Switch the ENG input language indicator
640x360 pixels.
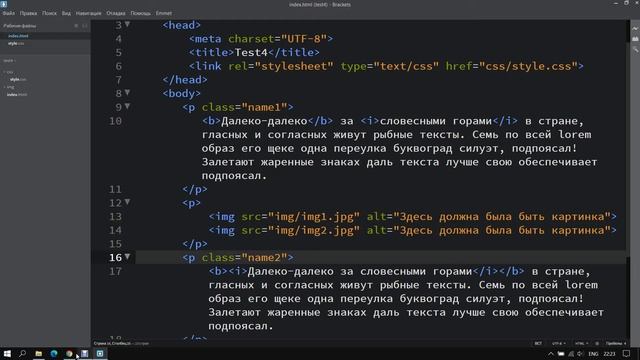[593, 354]
